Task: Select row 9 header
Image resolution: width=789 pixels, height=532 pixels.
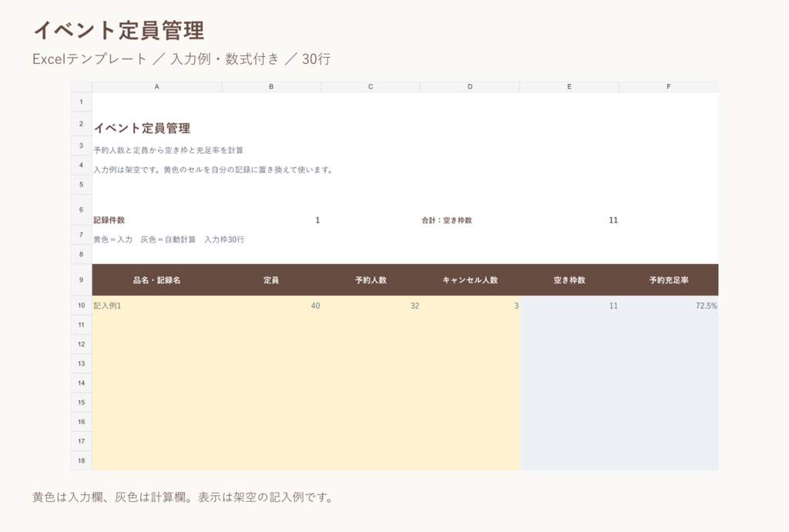Action: (x=81, y=279)
